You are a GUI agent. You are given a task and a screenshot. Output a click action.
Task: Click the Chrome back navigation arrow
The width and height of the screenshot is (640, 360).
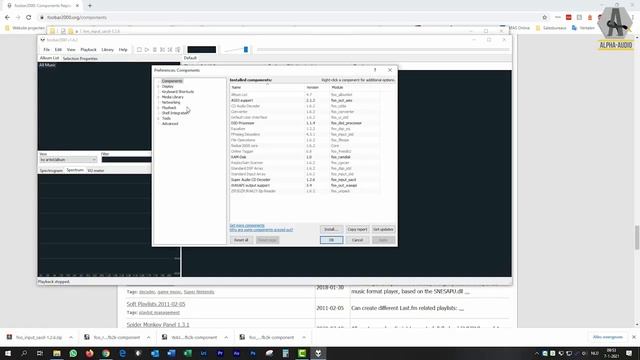point(7,18)
